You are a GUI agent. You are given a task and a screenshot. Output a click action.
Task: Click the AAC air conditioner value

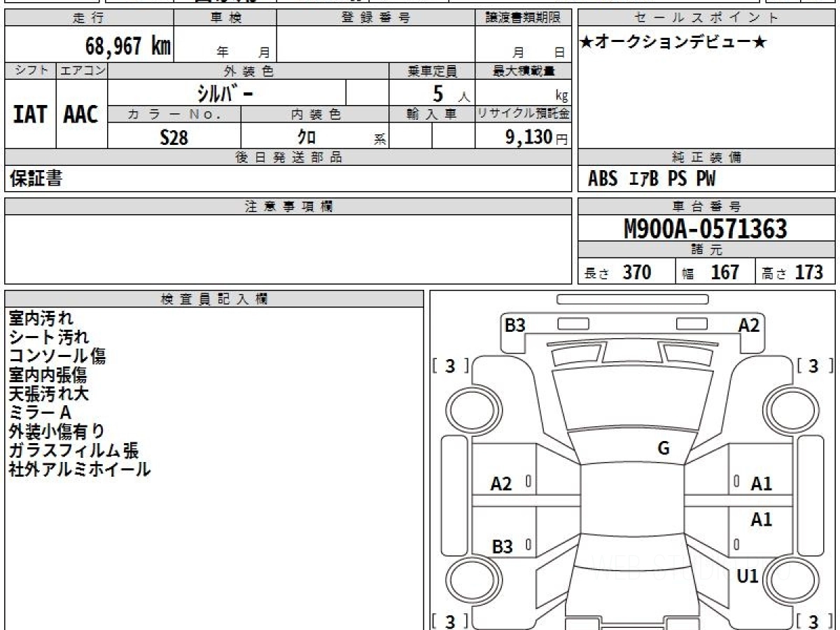[x=81, y=115]
